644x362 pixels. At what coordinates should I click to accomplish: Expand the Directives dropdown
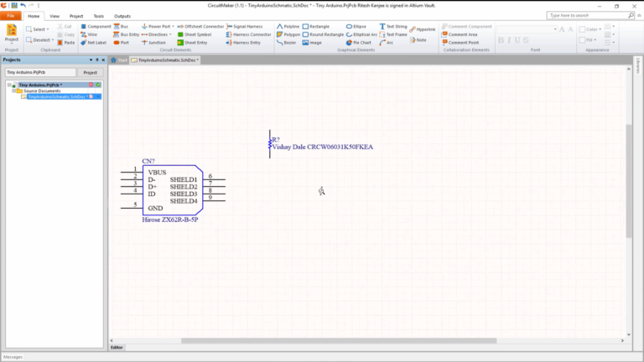click(170, 34)
